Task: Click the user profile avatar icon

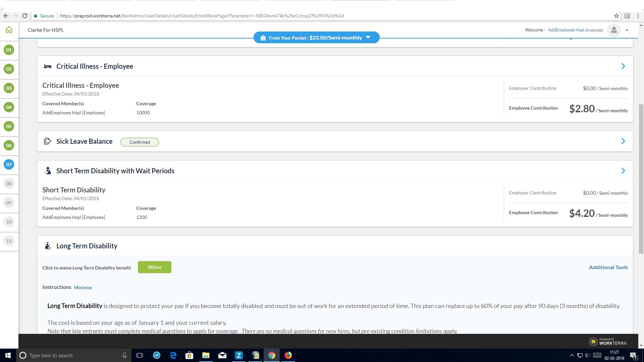Action: click(614, 30)
